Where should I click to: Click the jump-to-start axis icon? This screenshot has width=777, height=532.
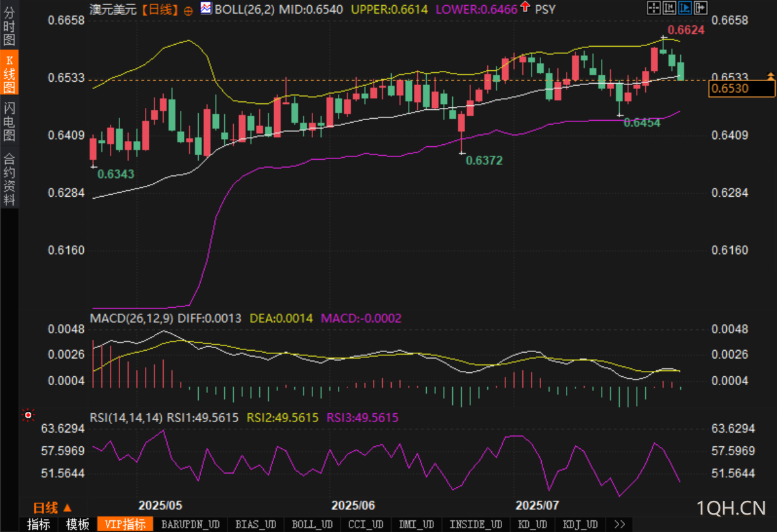click(x=669, y=7)
